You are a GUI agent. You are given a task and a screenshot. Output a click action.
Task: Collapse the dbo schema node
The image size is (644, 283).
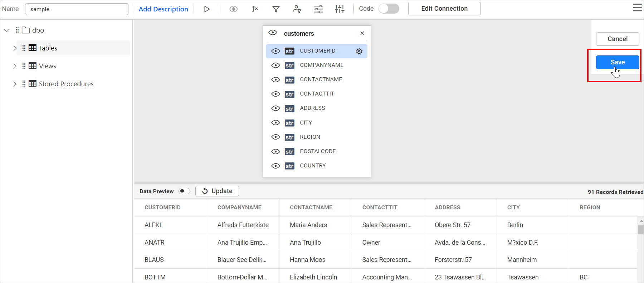[x=7, y=30]
